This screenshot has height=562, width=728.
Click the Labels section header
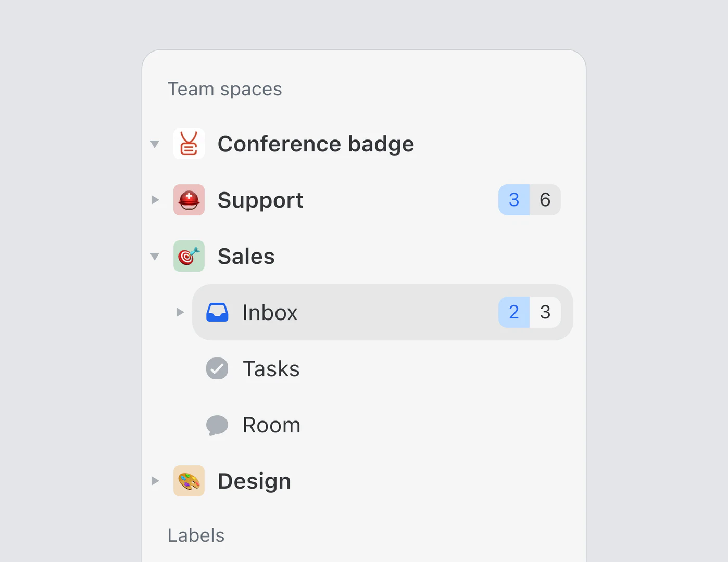pyautogui.click(x=196, y=535)
